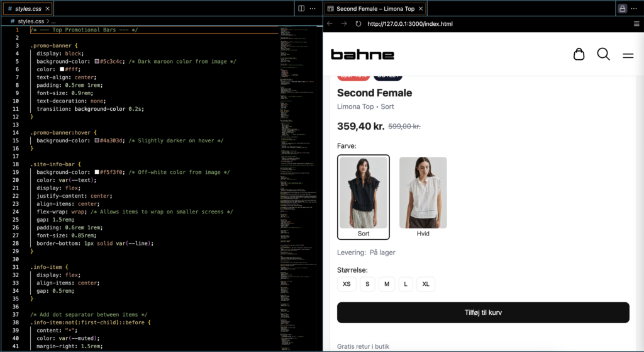The image size is (644, 352).
Task: Open the editor more actions menu
Action: coord(313,8)
